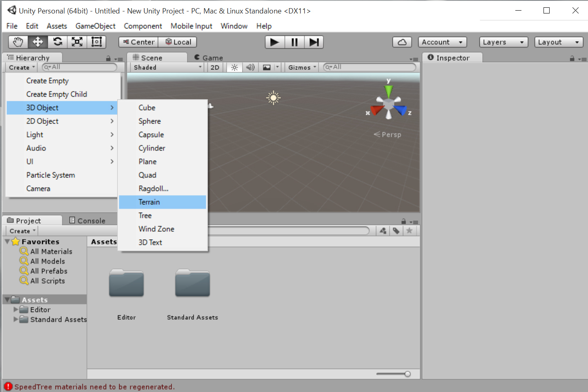Choose Cube from the submenu
The height and width of the screenshot is (392, 588).
[163, 108]
